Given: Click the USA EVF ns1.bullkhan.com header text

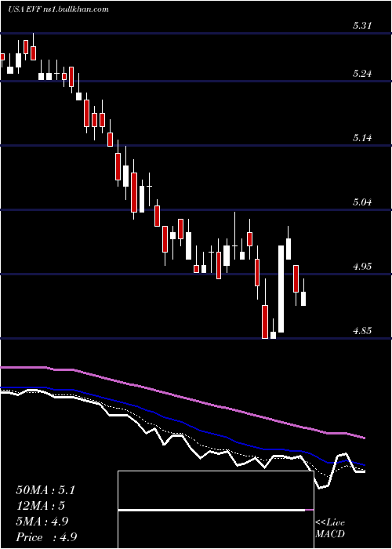Looking at the screenshot, I should [x=58, y=9].
